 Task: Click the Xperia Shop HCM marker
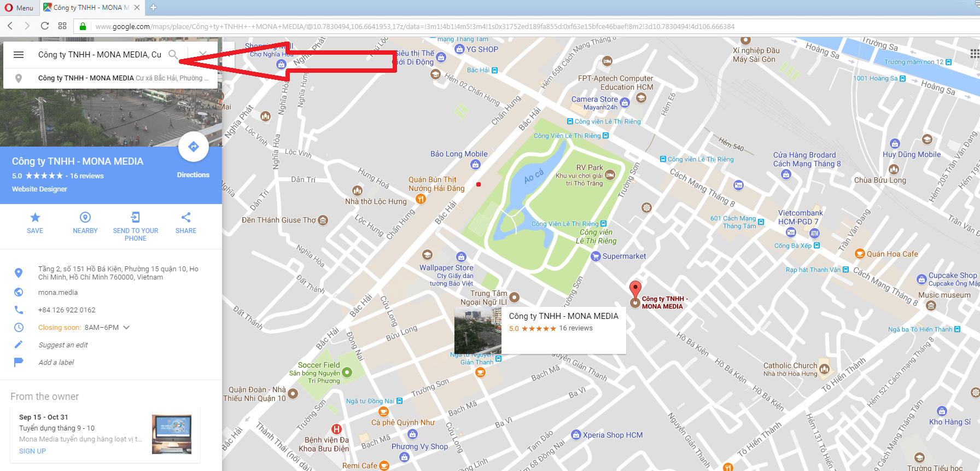576,435
